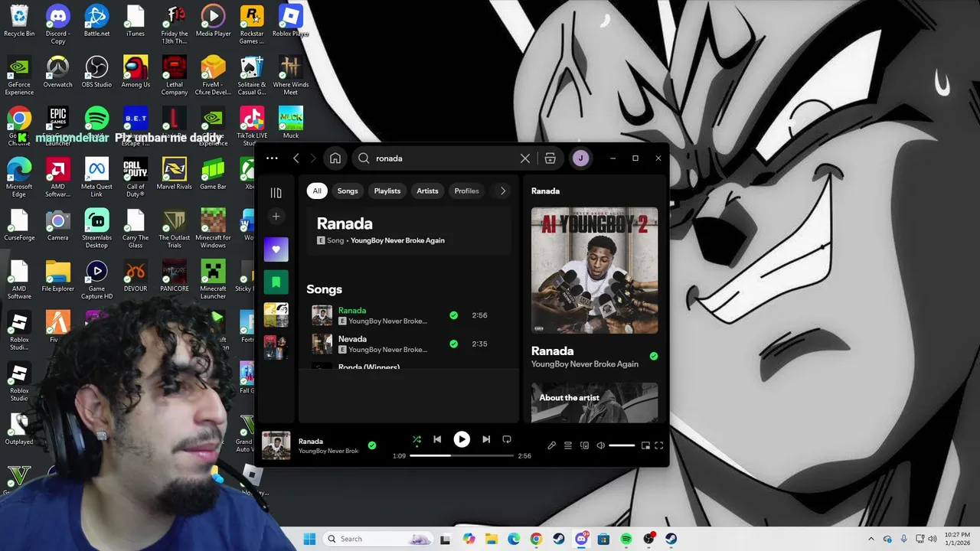Seek in the song progress bar
The image size is (980, 551).
[x=462, y=456]
